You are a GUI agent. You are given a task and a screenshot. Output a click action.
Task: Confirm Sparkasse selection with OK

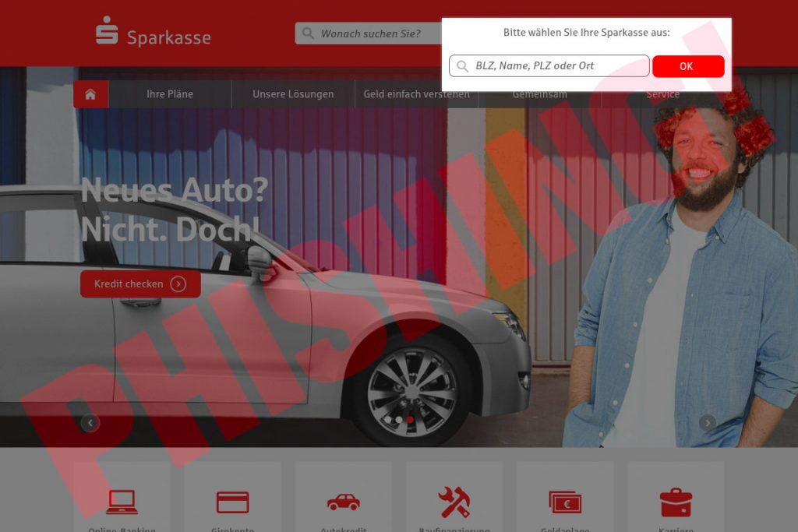(688, 66)
